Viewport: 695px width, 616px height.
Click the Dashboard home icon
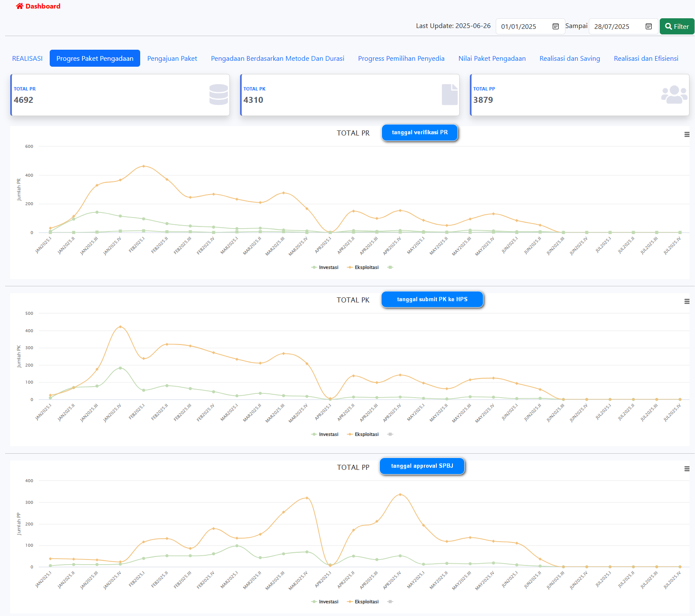[20, 6]
